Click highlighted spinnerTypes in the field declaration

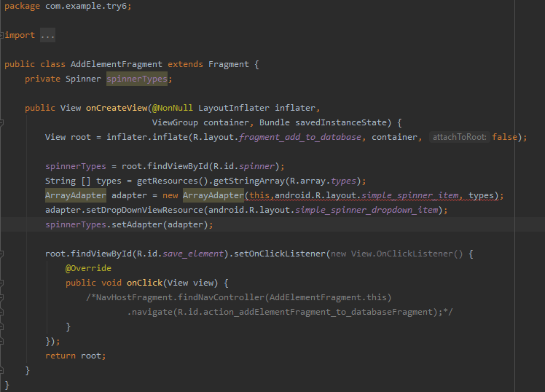[x=137, y=79]
